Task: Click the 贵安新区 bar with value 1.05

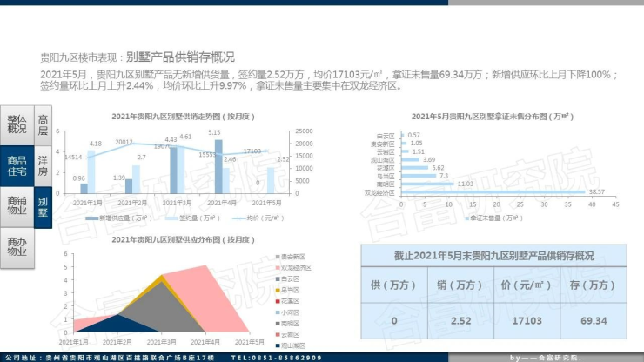Action: click(404, 143)
